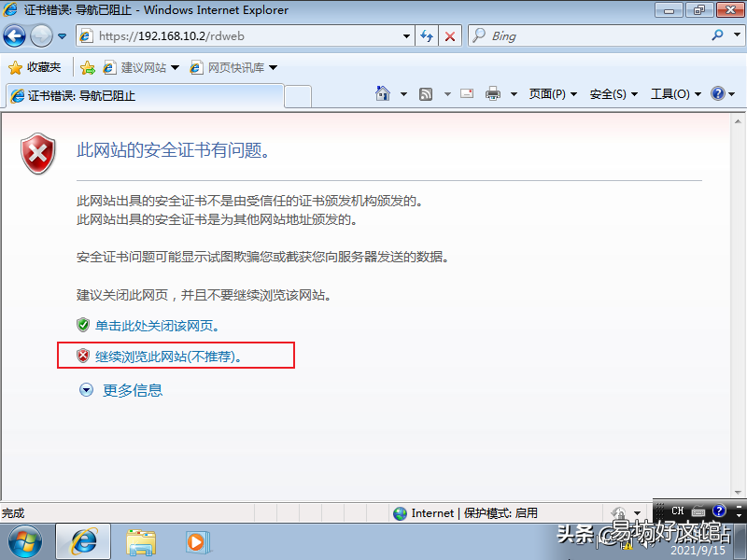747x560 pixels.
Task: Click the scrollbar up arrow
Action: (x=738, y=122)
